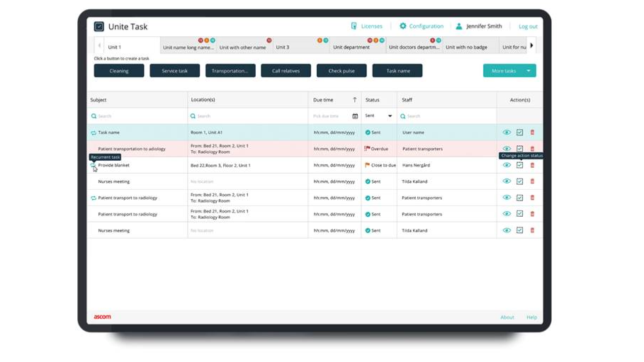View recurrent Patient transport to radiology task
Viewport: 644px width, 362px height.
pyautogui.click(x=507, y=198)
